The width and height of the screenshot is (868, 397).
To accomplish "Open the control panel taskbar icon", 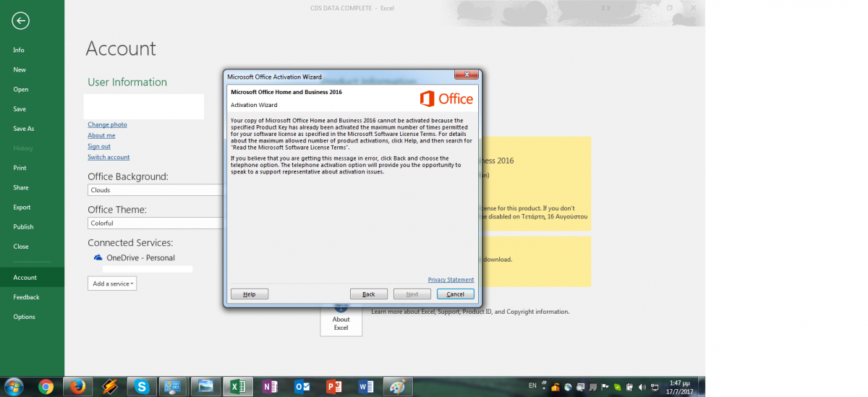I will (174, 387).
